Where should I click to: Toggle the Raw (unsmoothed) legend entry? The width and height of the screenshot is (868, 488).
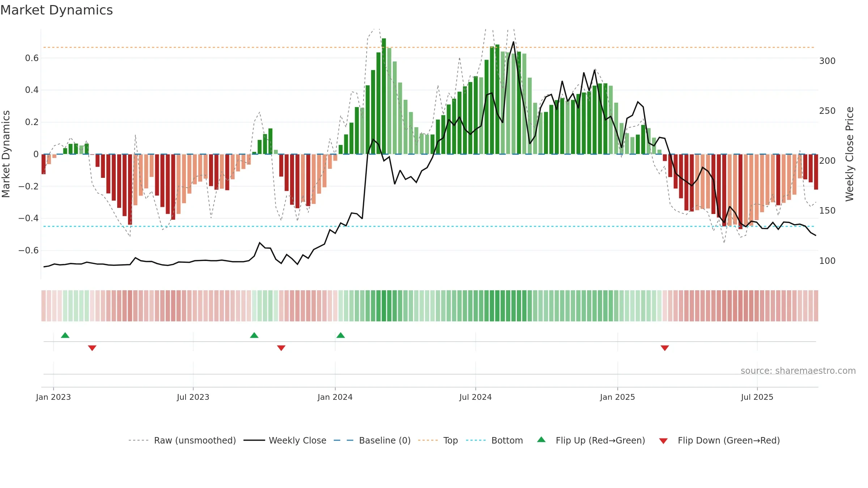[x=182, y=440]
